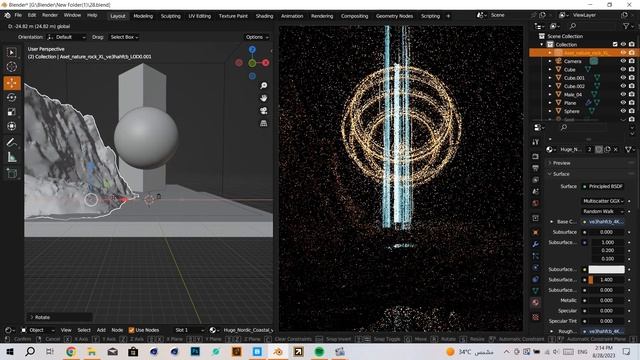Select the Rotate tool
The image size is (640, 360).
click(12, 97)
